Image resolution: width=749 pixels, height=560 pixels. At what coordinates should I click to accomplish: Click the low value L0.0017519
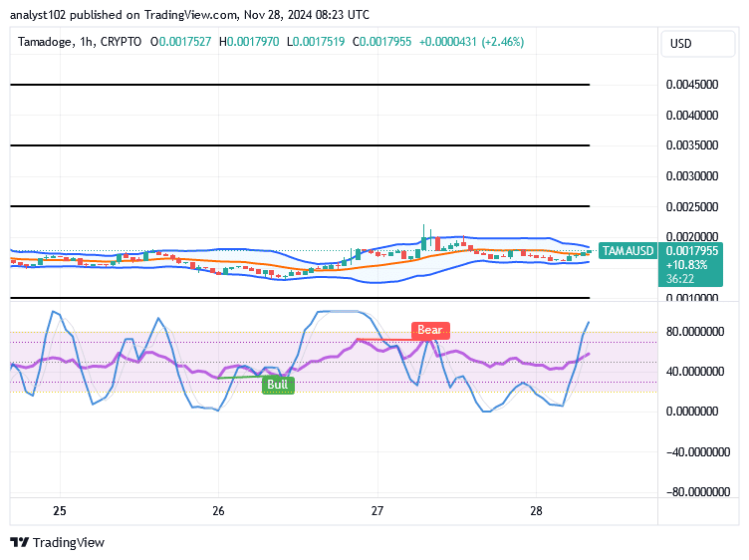(x=316, y=42)
